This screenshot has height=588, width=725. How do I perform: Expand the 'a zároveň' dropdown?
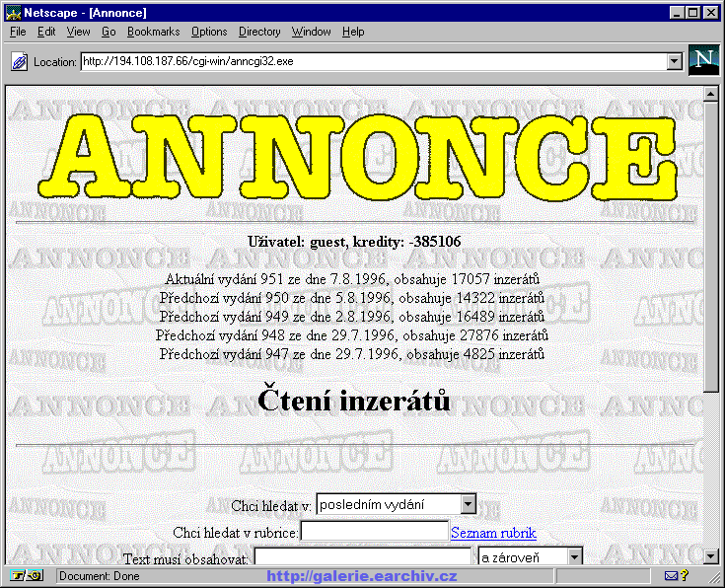575,556
